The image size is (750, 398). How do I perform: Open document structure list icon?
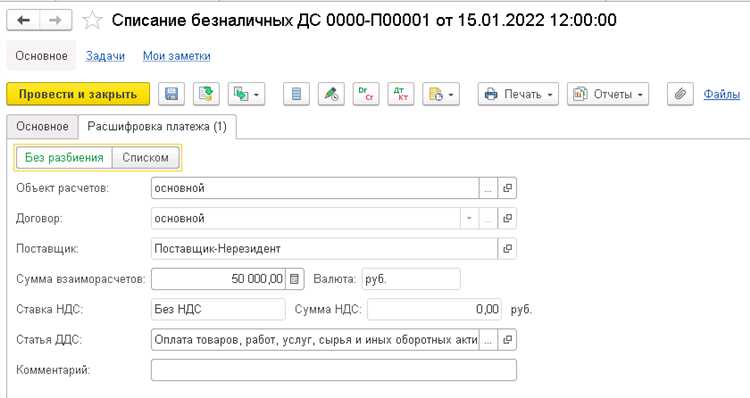tap(296, 94)
